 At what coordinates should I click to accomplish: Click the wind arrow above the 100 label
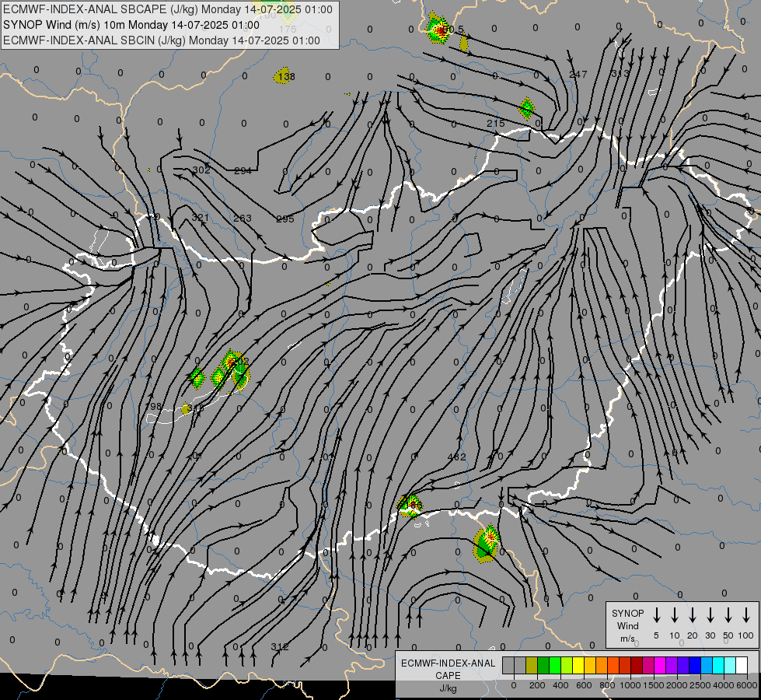[x=746, y=615]
